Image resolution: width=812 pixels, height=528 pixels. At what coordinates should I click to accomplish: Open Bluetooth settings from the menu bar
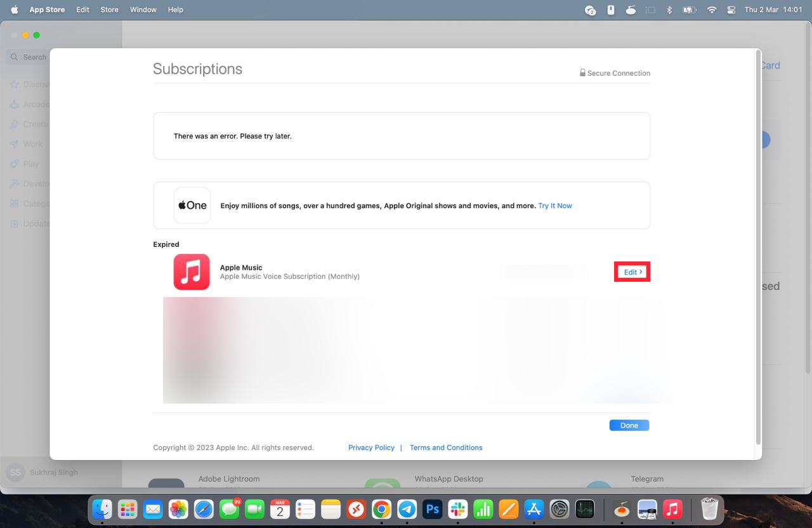(x=669, y=10)
